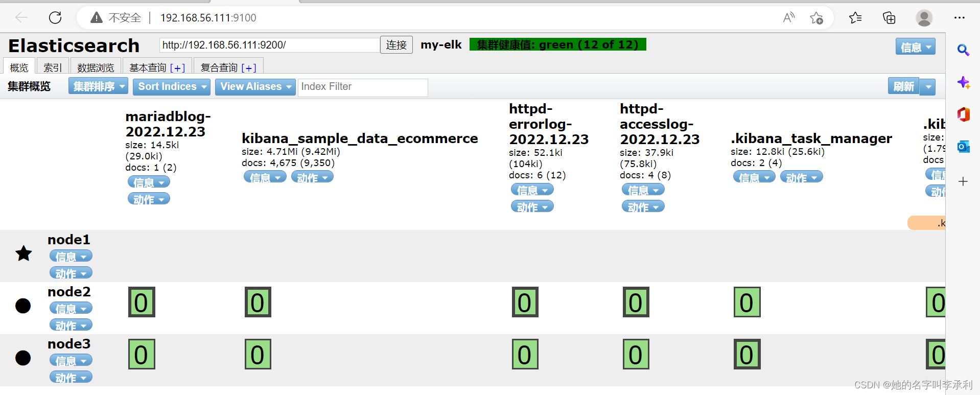Open 动作 dropdown under mariadblog-2022.12.23
Screen dimensions: 980x395
coord(149,199)
